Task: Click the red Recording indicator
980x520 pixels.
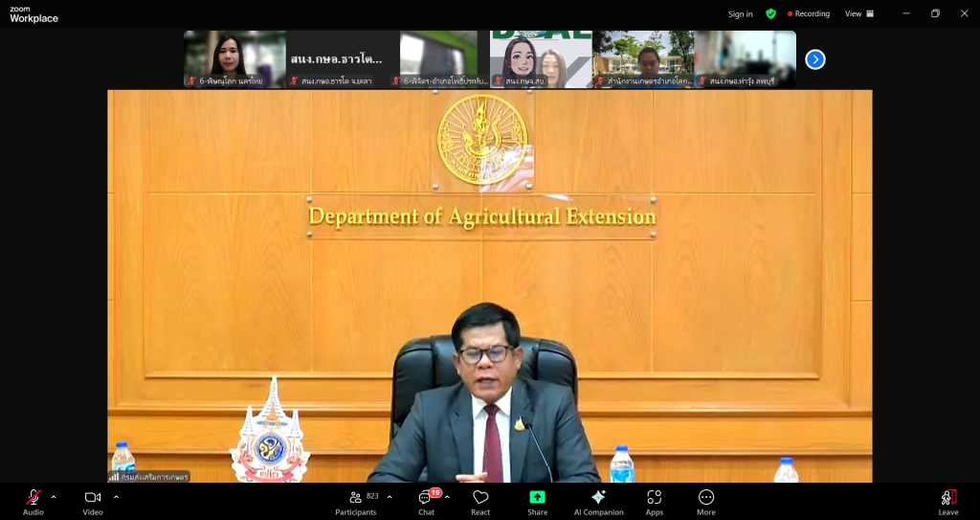Action: pyautogui.click(x=809, y=14)
